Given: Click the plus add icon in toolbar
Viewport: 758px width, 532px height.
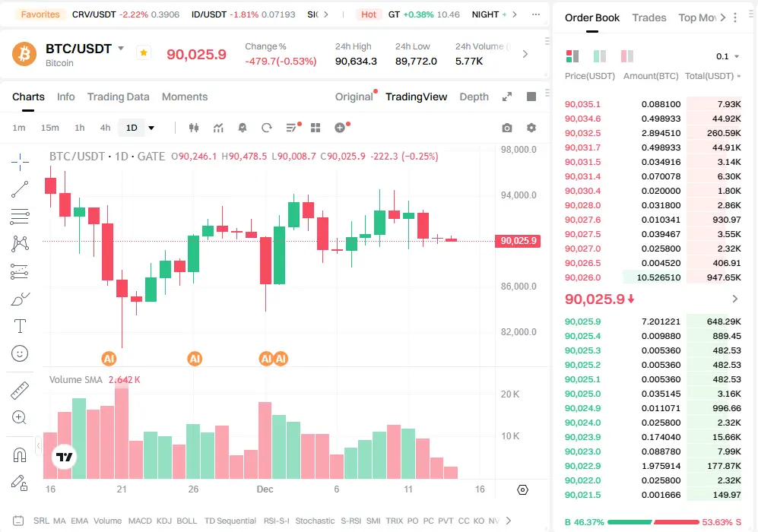Looking at the screenshot, I should pos(340,128).
